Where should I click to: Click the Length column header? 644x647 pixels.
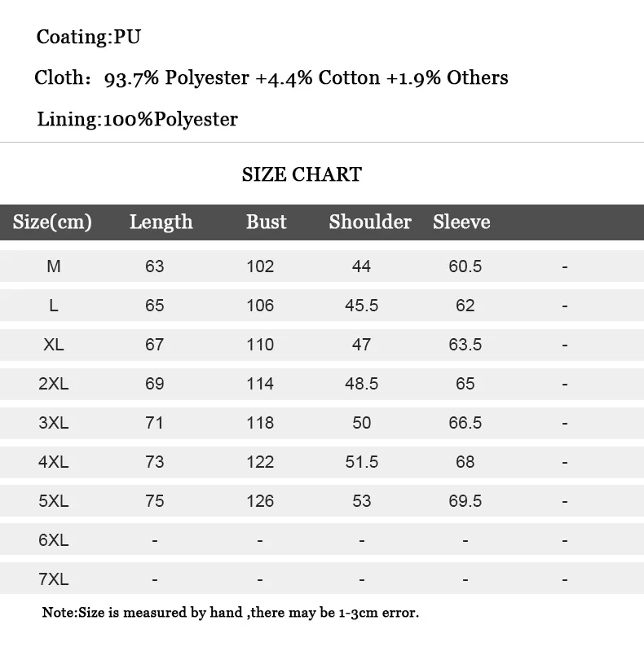tap(161, 222)
